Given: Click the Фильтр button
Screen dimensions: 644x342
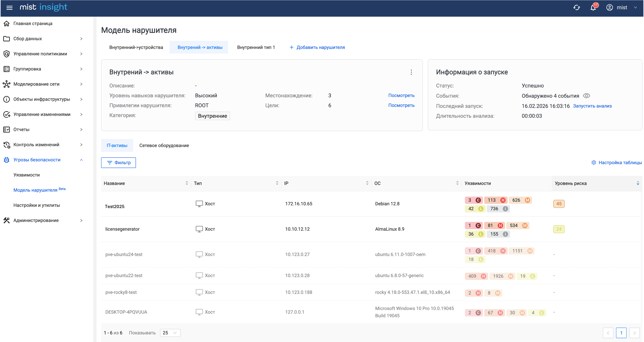Looking at the screenshot, I should point(118,163).
